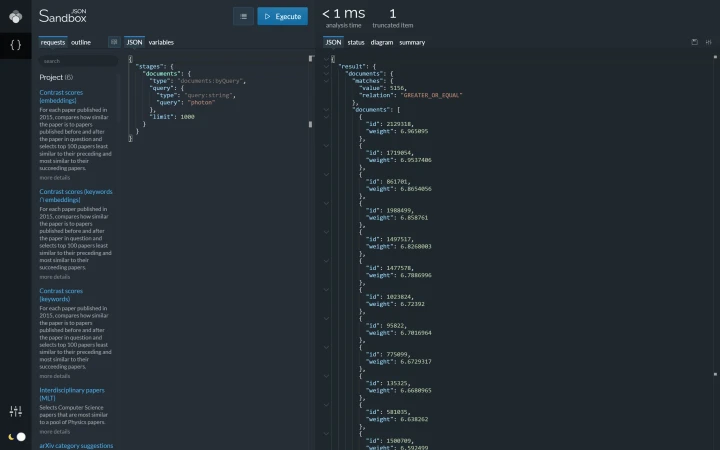Click the weight 6.8654056 value
Image resolution: width=720 pixels, height=450 pixels.
(416, 189)
